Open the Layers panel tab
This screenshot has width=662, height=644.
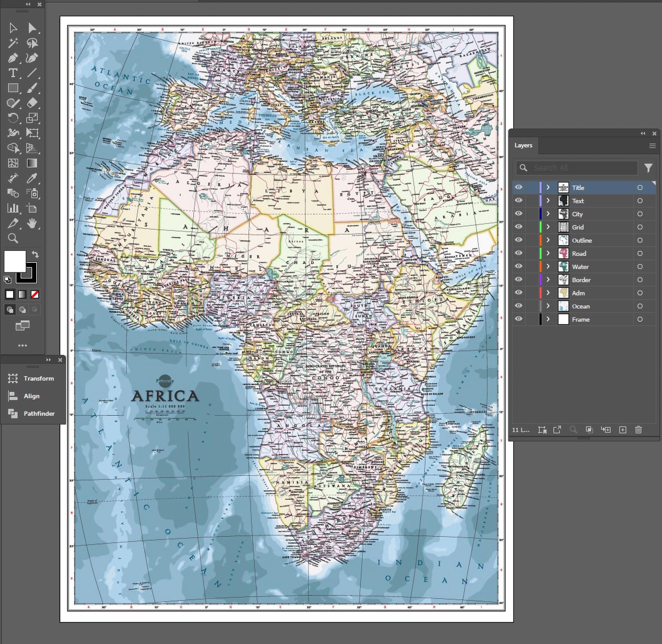pos(523,146)
